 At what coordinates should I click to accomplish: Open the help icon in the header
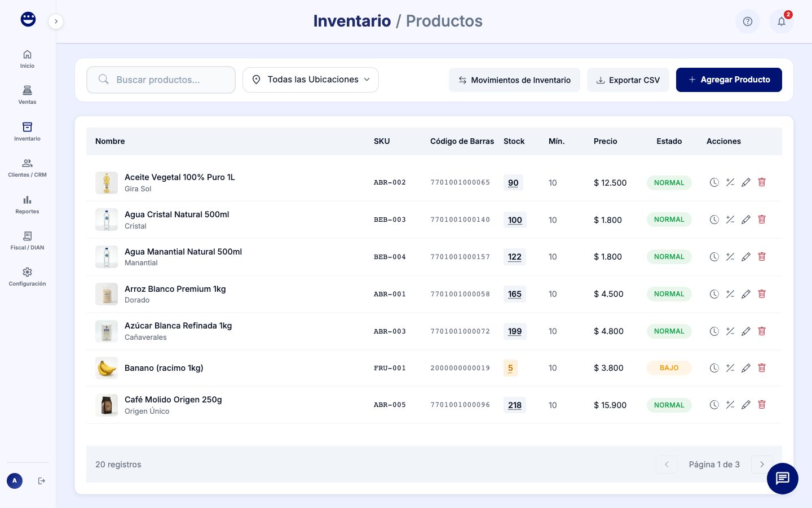click(x=748, y=21)
